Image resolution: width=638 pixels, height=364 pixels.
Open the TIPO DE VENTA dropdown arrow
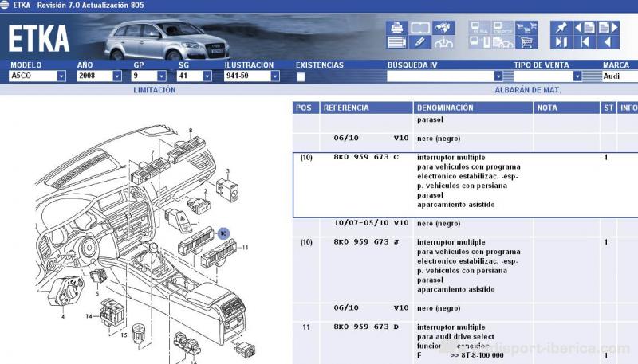pos(577,76)
